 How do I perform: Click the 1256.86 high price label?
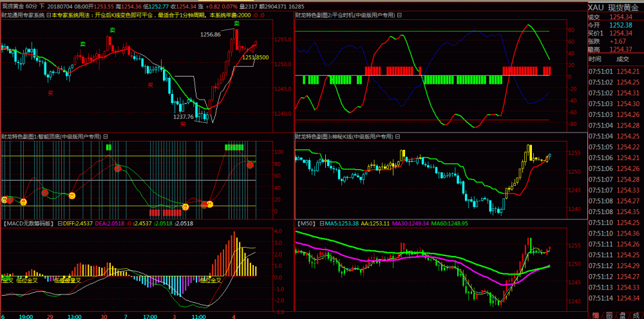tap(211, 35)
